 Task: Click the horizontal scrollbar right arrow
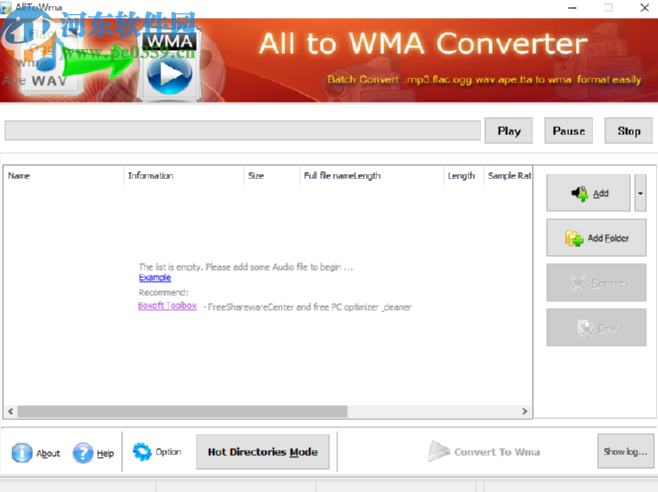coord(525,411)
